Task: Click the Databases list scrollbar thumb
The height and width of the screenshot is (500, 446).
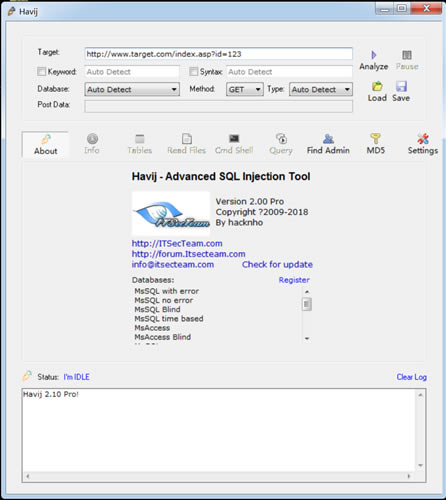Action: (x=307, y=304)
